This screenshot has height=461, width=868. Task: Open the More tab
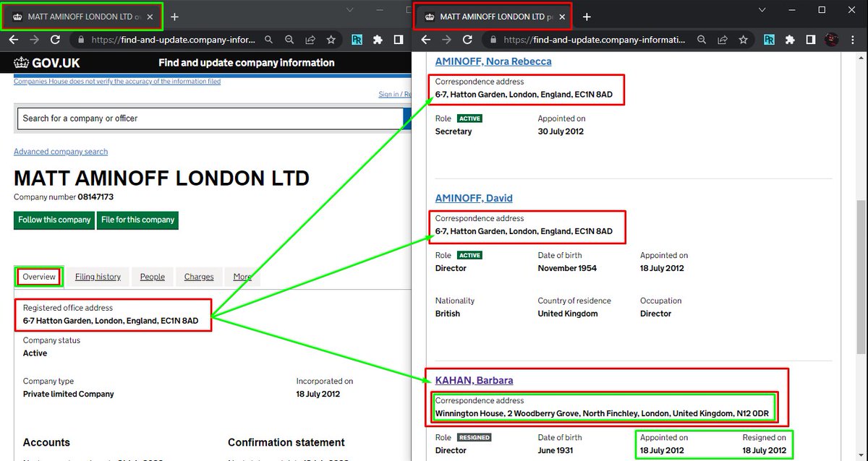242,277
